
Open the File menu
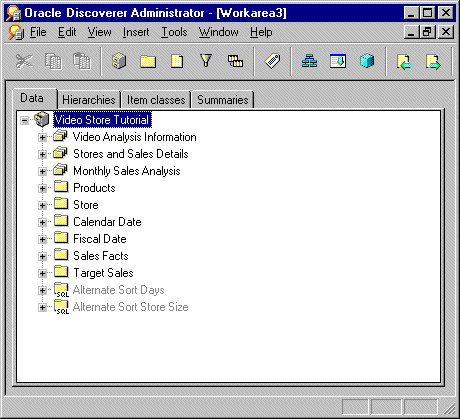38,32
